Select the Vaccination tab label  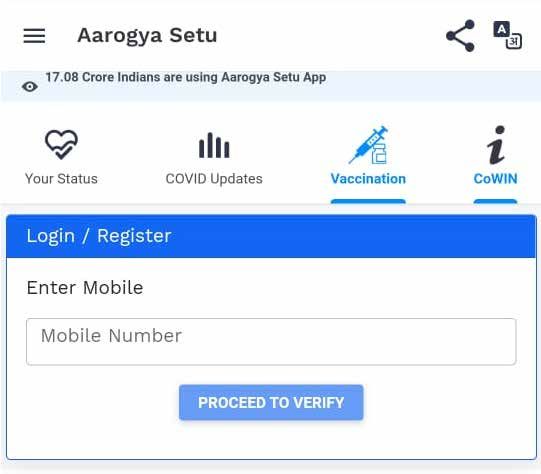click(x=368, y=179)
